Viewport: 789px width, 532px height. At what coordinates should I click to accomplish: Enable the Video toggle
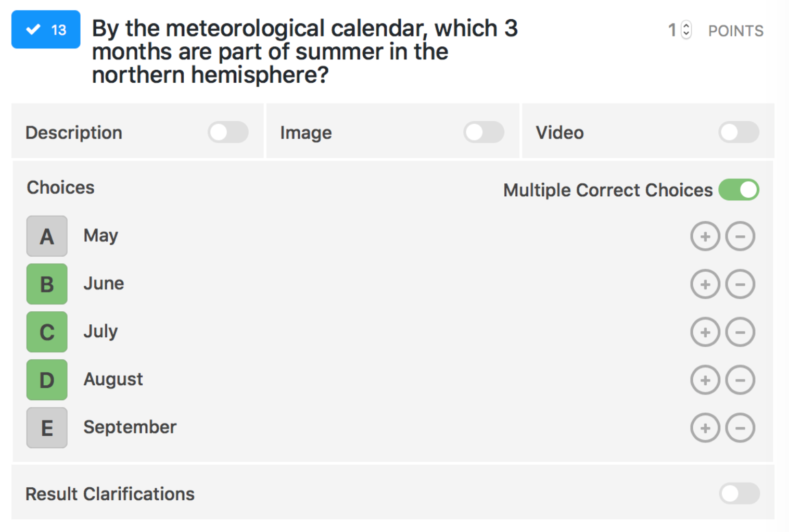coord(739,132)
